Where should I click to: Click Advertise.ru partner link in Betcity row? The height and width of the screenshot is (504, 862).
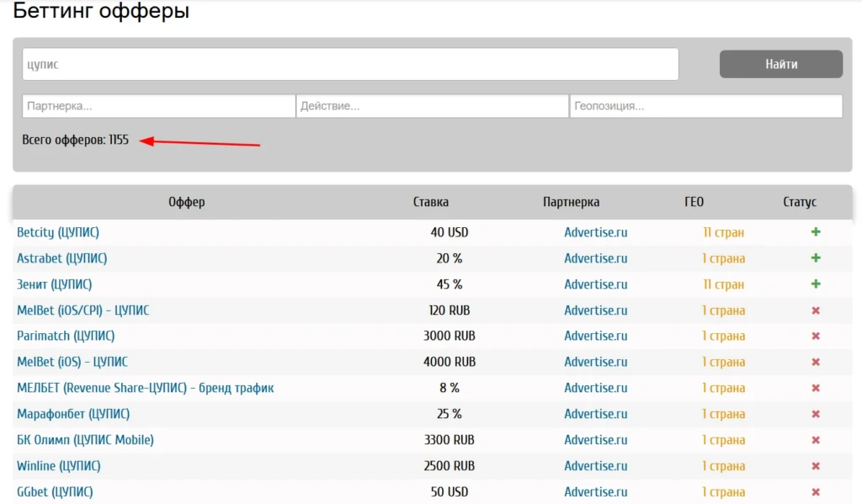pos(595,232)
